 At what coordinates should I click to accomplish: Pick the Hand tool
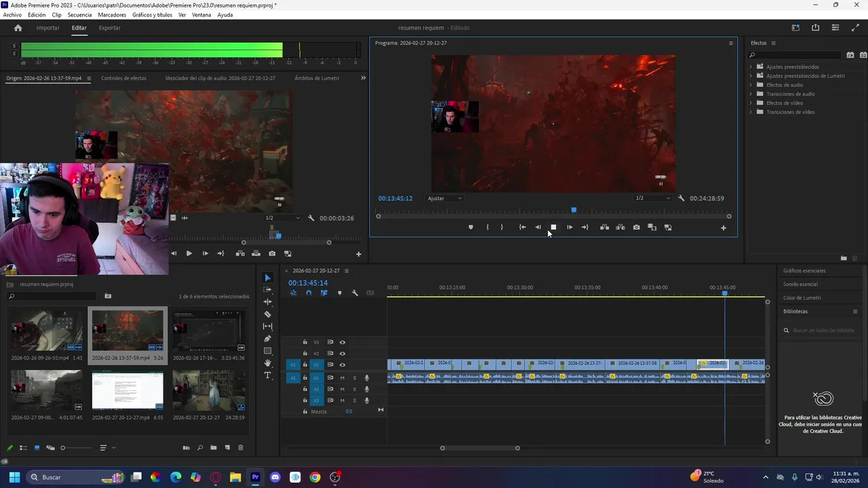pos(267,363)
